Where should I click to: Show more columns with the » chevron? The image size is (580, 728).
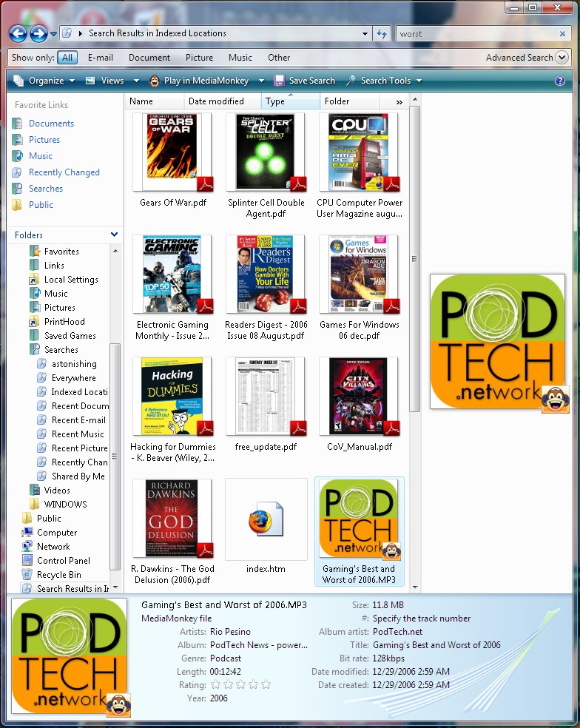(399, 102)
